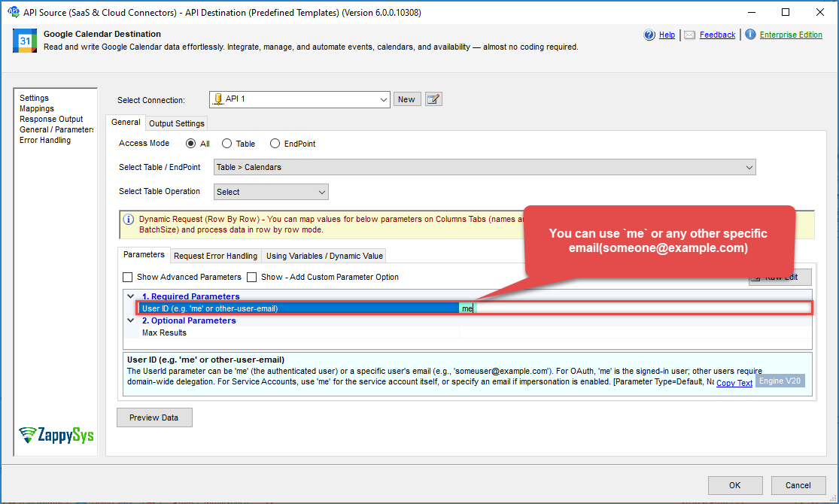Screen dimensions: 839x504
Task: Select the EndPoint access mode option
Action: [x=275, y=144]
